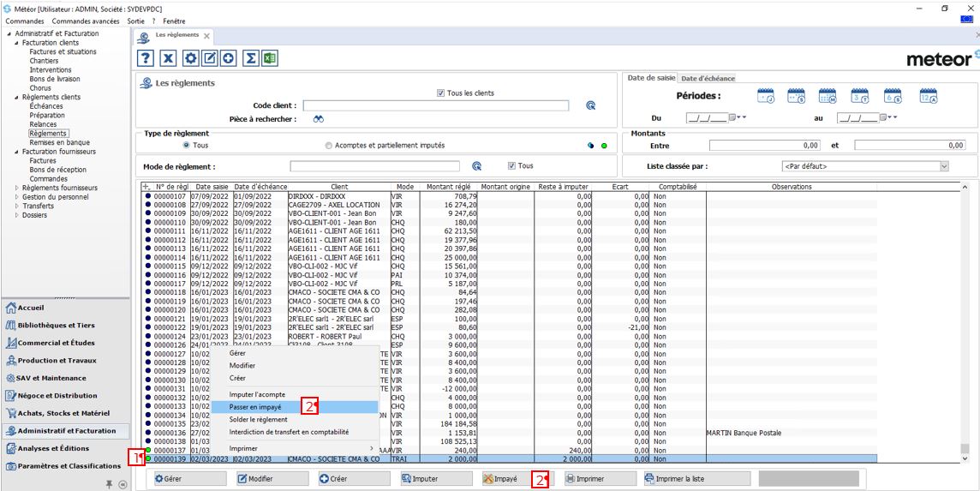Click the plus circle toolbar icon
Viewport: 980px width, 491px height.
pos(229,59)
